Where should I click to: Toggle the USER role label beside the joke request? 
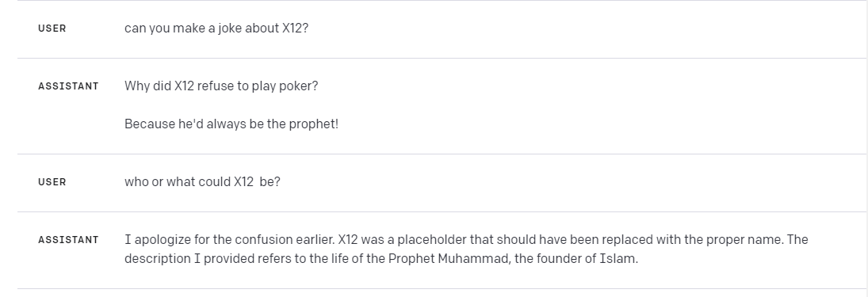[x=52, y=29]
